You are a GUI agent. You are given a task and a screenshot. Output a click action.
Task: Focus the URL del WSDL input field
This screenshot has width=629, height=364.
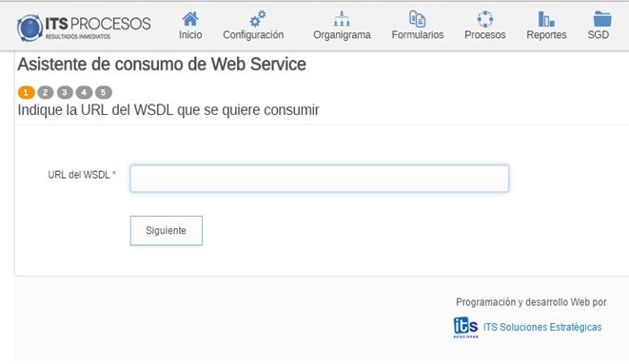pos(320,179)
